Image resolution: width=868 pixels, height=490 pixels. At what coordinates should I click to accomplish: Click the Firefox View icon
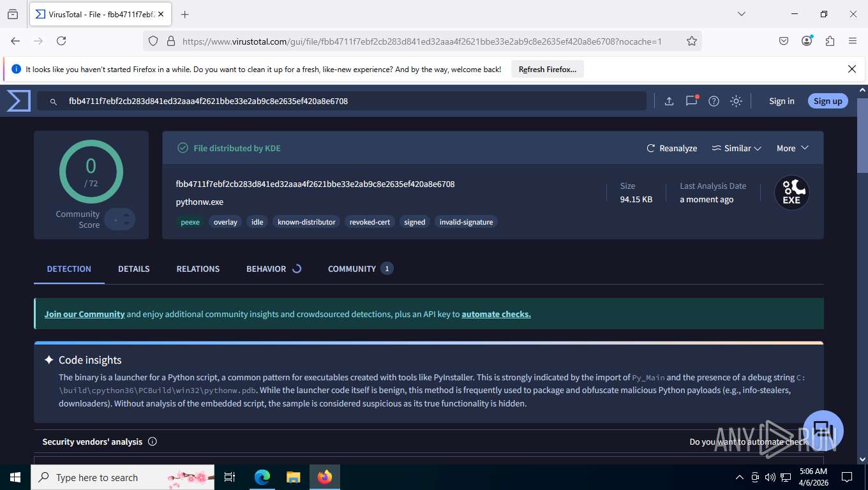(x=13, y=14)
